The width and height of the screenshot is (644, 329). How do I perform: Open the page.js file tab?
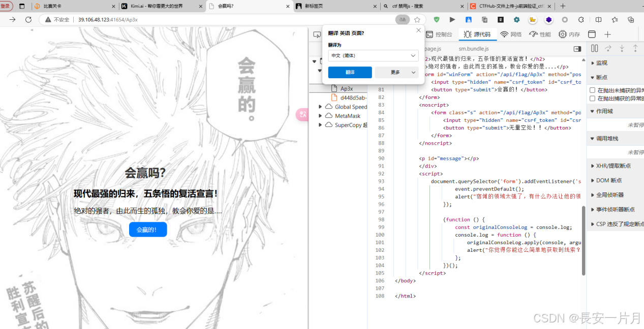(433, 49)
